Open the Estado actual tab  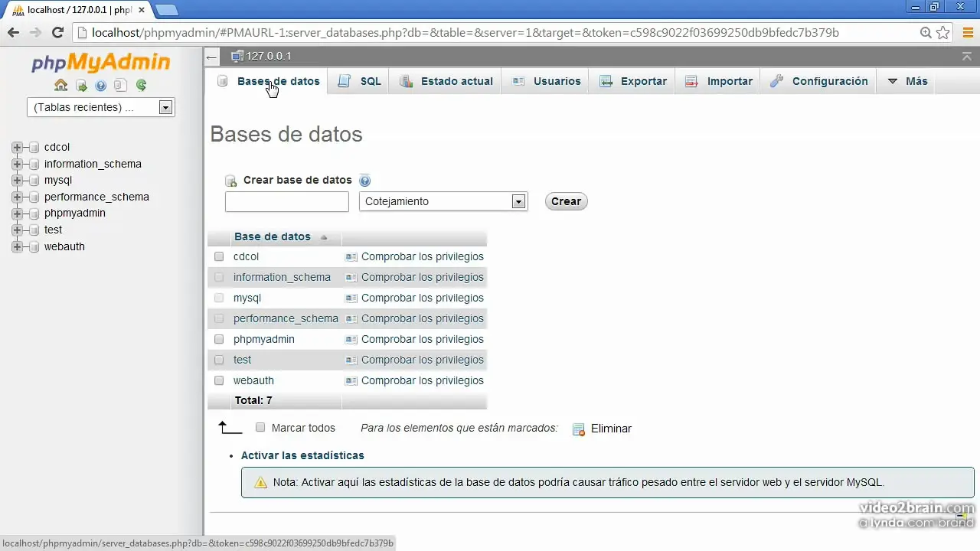pos(446,82)
